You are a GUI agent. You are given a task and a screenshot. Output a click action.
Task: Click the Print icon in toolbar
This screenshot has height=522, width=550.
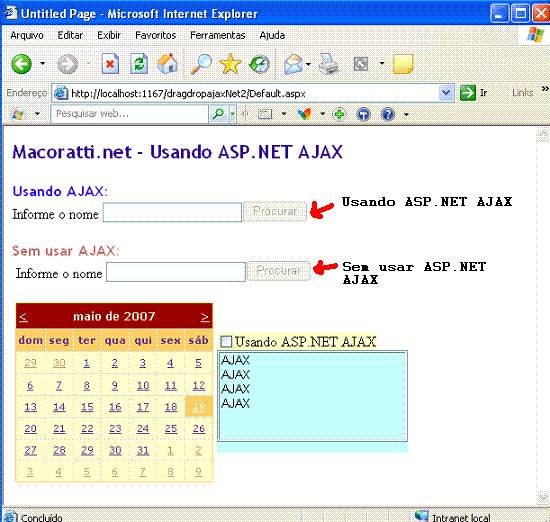click(x=328, y=64)
